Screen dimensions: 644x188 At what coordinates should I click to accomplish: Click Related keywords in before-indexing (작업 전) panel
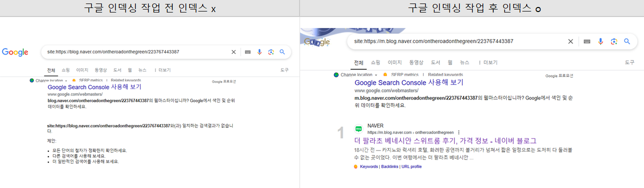[126, 80]
